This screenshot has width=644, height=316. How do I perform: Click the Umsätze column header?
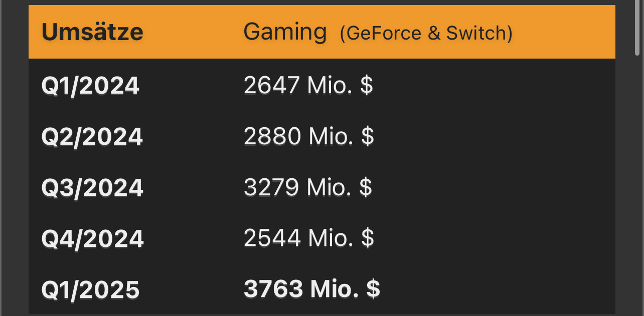point(92,32)
